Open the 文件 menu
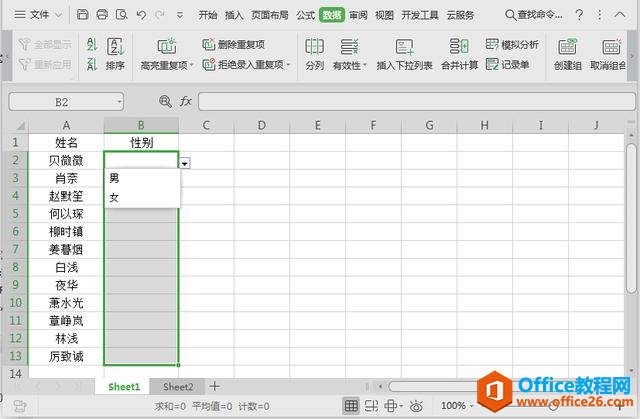 tap(38, 15)
